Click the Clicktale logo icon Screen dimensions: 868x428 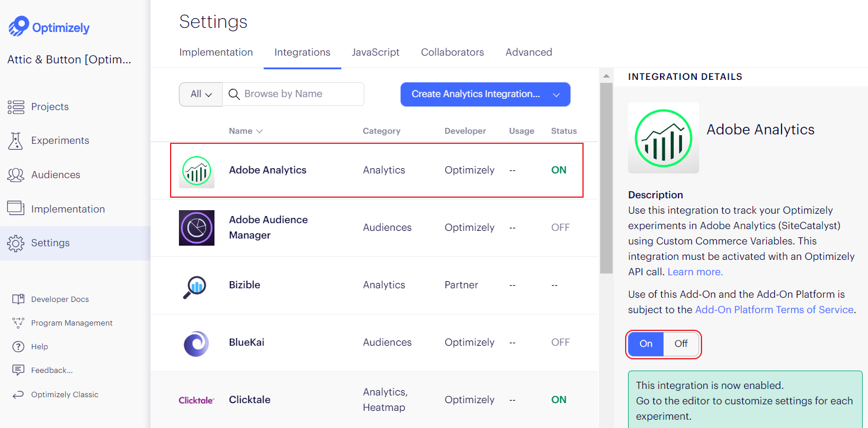(x=197, y=400)
